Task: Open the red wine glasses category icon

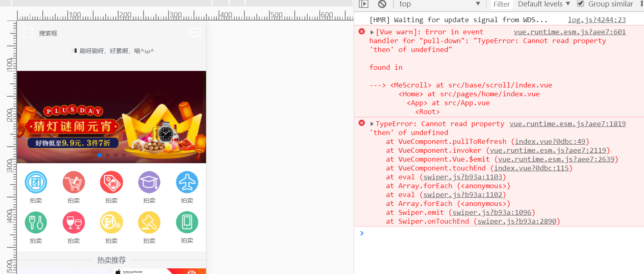Action: pos(74,222)
